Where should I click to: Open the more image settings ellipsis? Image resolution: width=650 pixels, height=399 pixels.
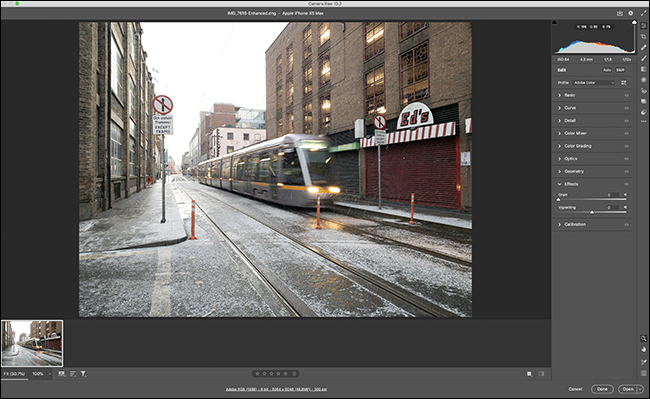tap(644, 121)
